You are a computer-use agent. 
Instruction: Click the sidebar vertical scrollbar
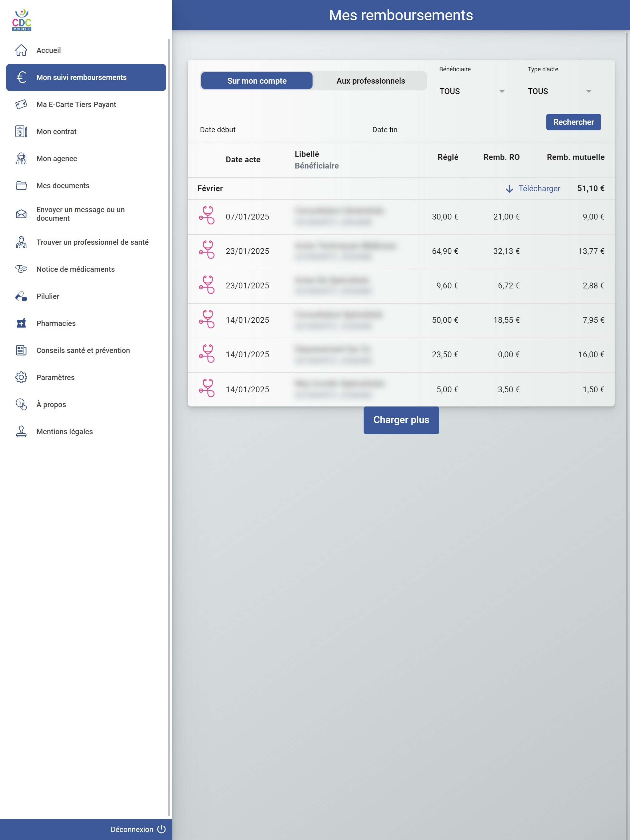pos(169,427)
